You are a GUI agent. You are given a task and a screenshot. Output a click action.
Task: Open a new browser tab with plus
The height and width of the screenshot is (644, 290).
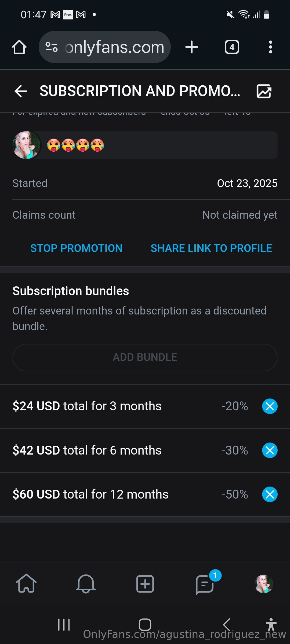(x=192, y=47)
